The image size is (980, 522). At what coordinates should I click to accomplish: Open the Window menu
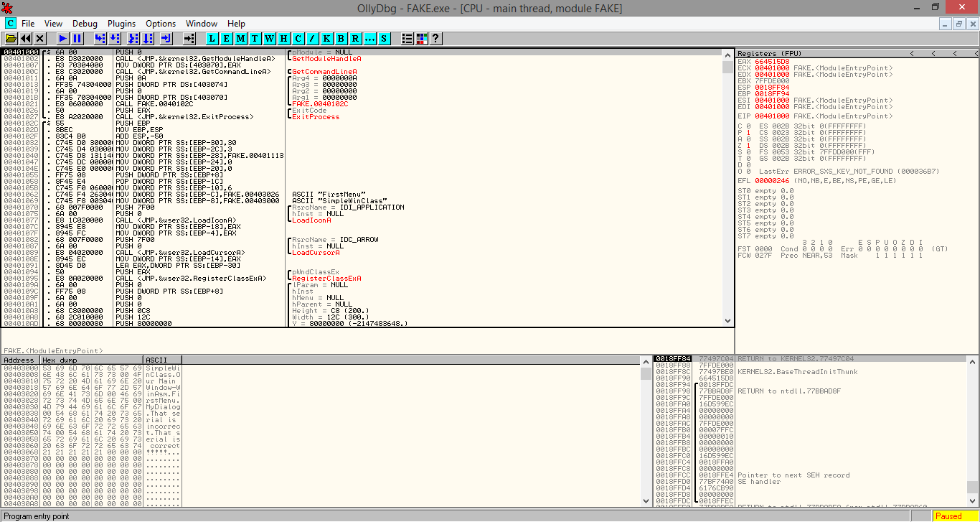click(x=202, y=24)
